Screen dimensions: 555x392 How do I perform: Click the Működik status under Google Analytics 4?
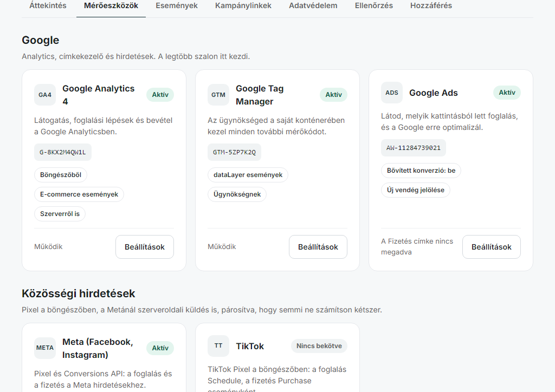48,247
